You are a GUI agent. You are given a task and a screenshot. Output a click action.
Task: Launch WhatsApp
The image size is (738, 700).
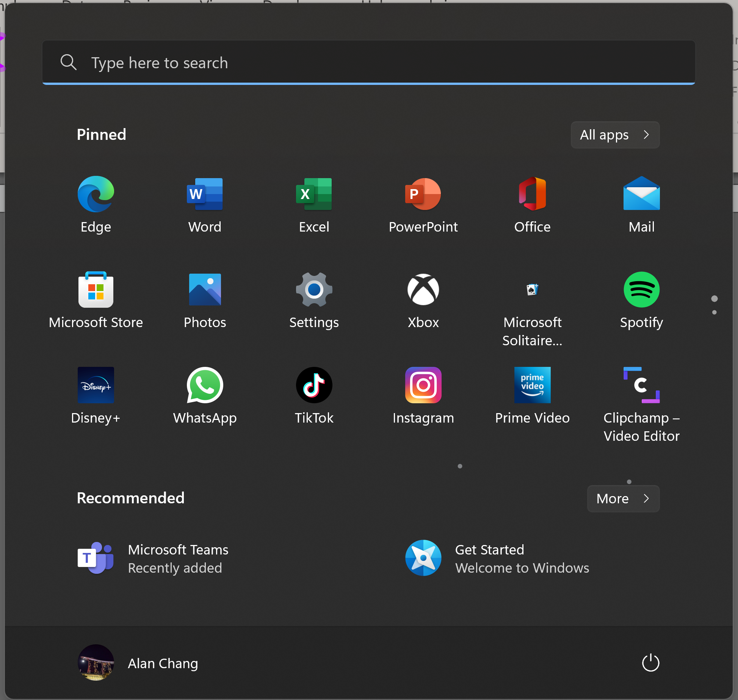205,385
